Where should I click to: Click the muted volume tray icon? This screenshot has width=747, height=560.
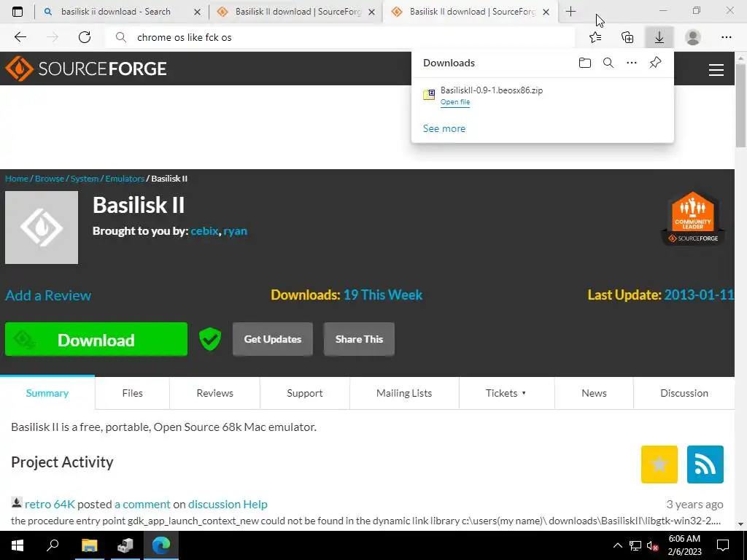tap(652, 545)
